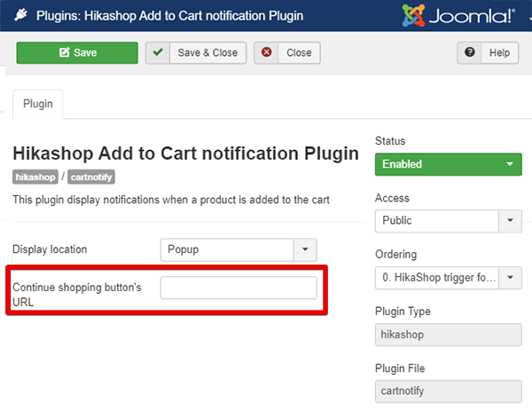Switch to the Plugin tab
Image resolution: width=532 pixels, height=411 pixels.
[x=37, y=104]
